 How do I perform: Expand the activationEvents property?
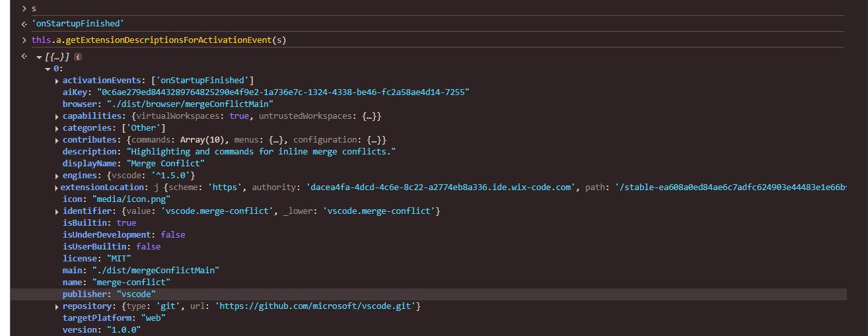(57, 81)
